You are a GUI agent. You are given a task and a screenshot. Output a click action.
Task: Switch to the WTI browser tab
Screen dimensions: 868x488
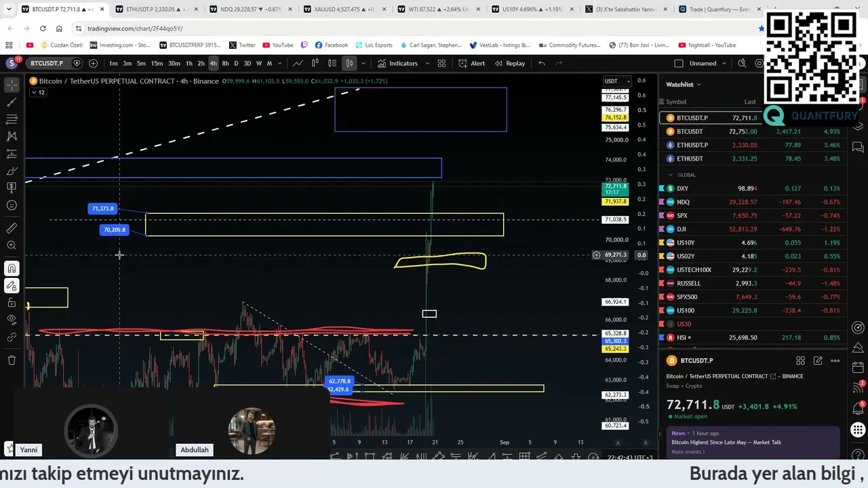pyautogui.click(x=437, y=9)
